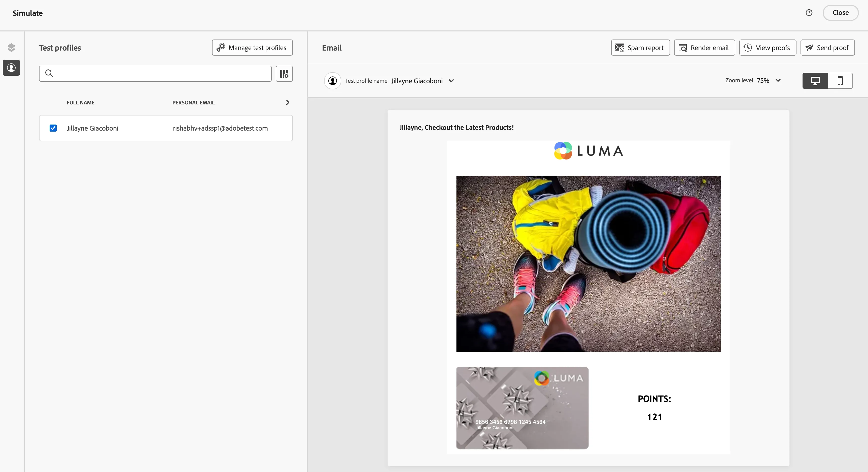868x472 pixels.
Task: Open the layers panel icon in sidebar
Action: tap(11, 48)
